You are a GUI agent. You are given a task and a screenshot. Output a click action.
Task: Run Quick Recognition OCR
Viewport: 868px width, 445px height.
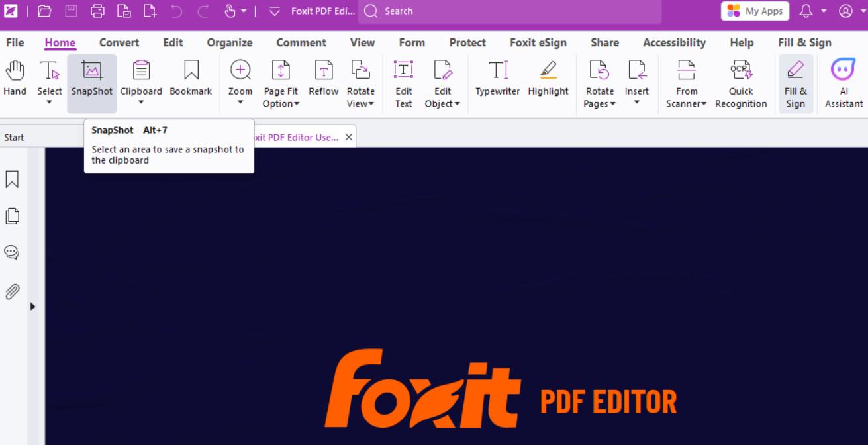(x=740, y=83)
